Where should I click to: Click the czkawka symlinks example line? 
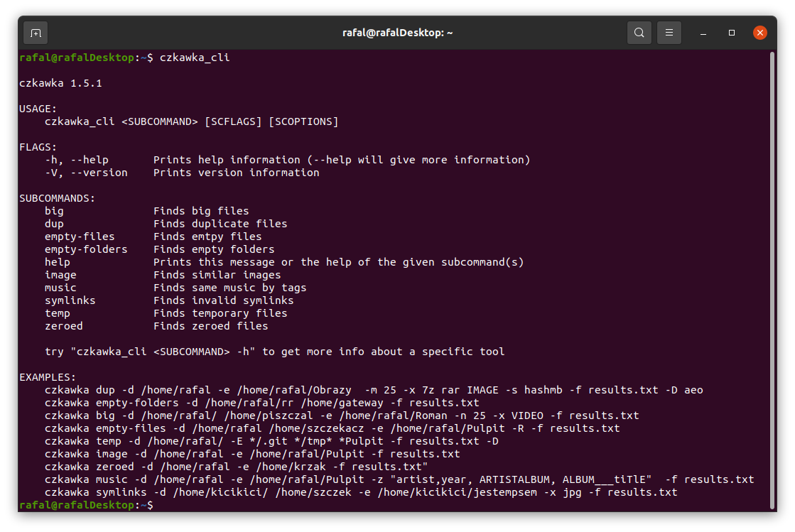pos(361,492)
